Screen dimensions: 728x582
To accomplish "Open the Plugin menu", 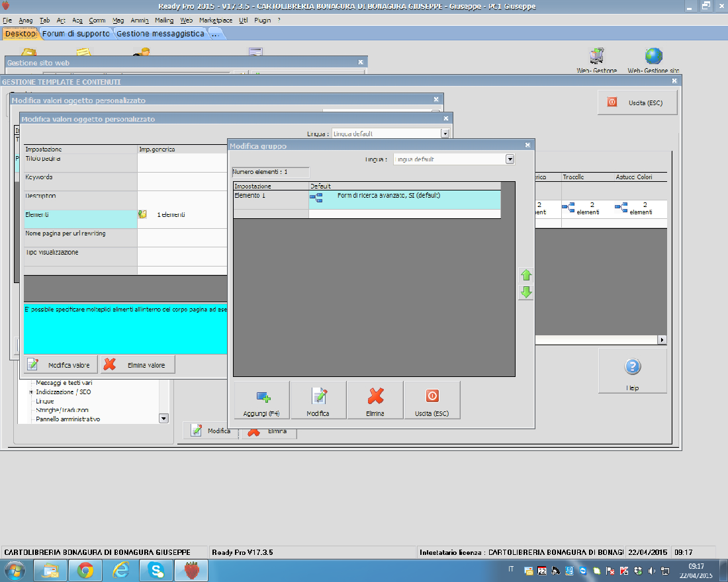I will click(262, 20).
